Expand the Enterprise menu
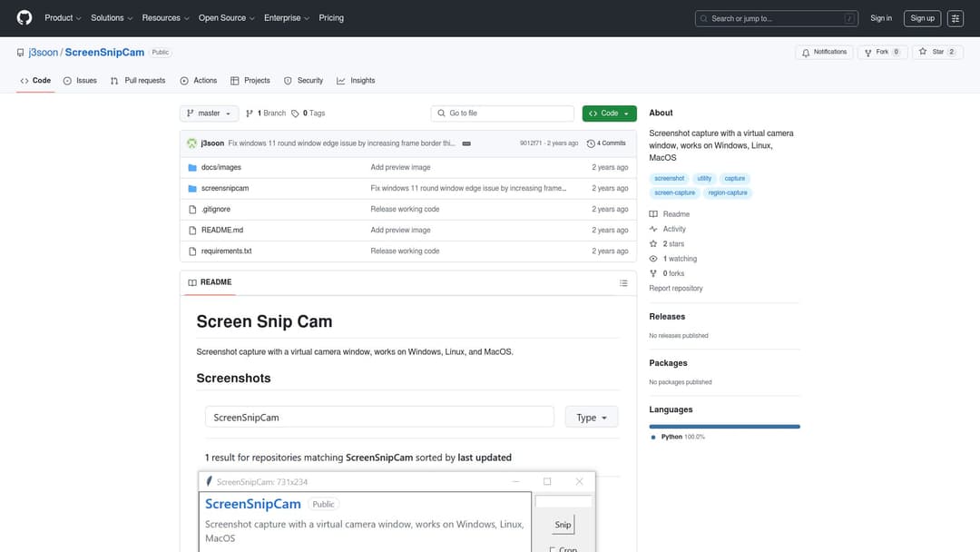This screenshot has height=552, width=980. (x=286, y=18)
